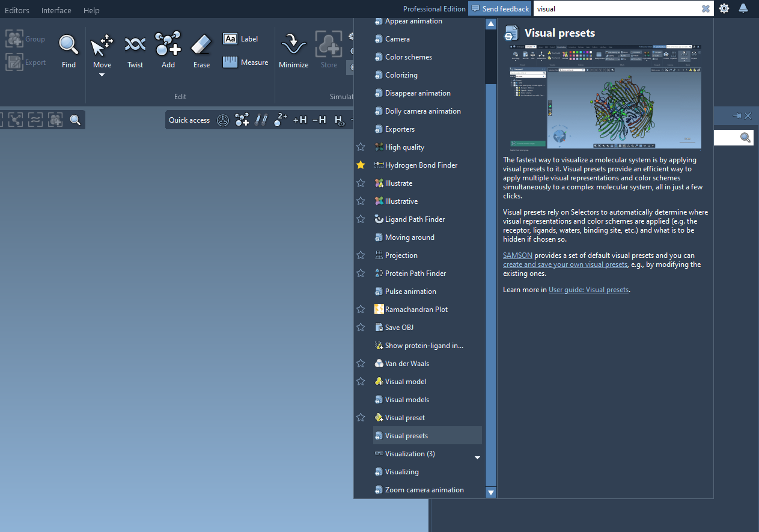Clear the search field text

(x=706, y=8)
